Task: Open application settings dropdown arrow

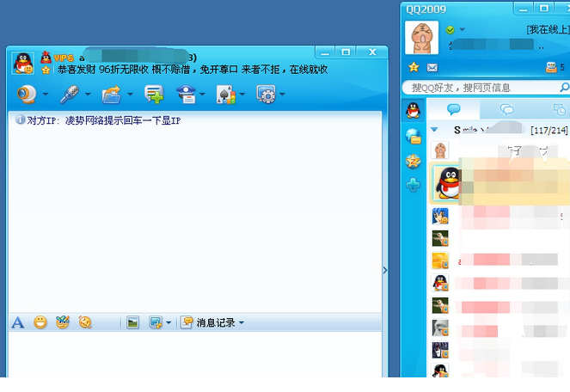Action: click(x=282, y=95)
